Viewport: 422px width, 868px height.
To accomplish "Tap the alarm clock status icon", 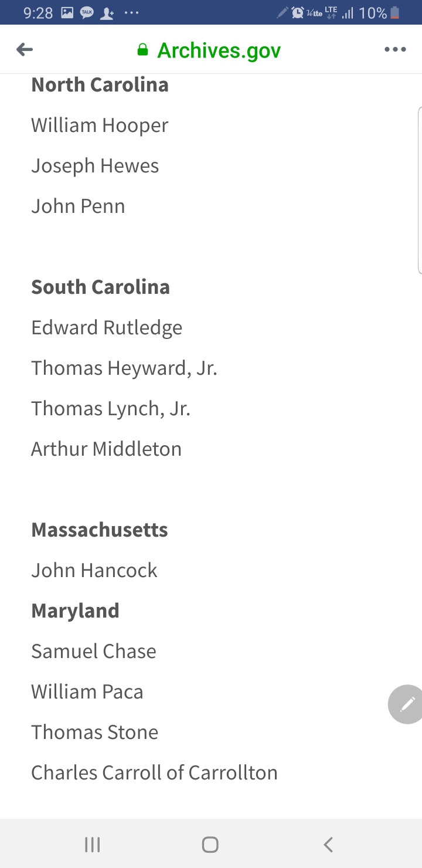I will 298,12.
